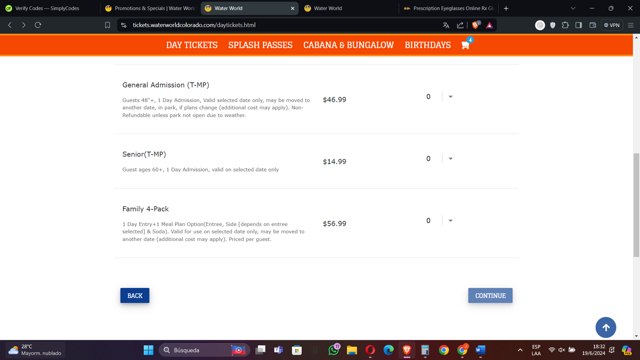
Task: Click the VPN button in toolbar
Action: coord(612,25)
